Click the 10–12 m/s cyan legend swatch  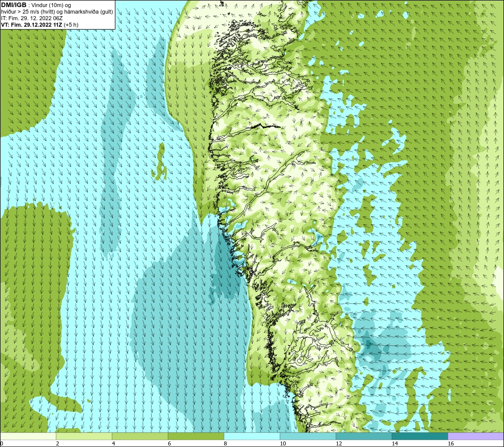tap(307, 436)
